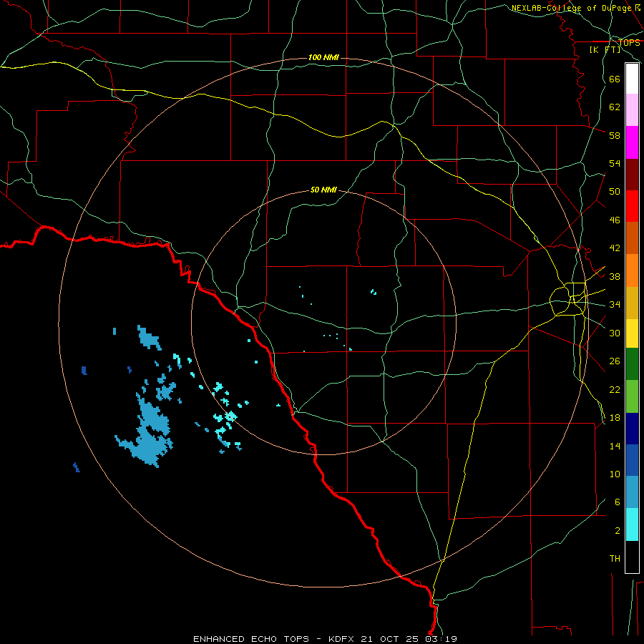Click the legend value 50
This screenshot has width=644, height=644.
point(615,192)
